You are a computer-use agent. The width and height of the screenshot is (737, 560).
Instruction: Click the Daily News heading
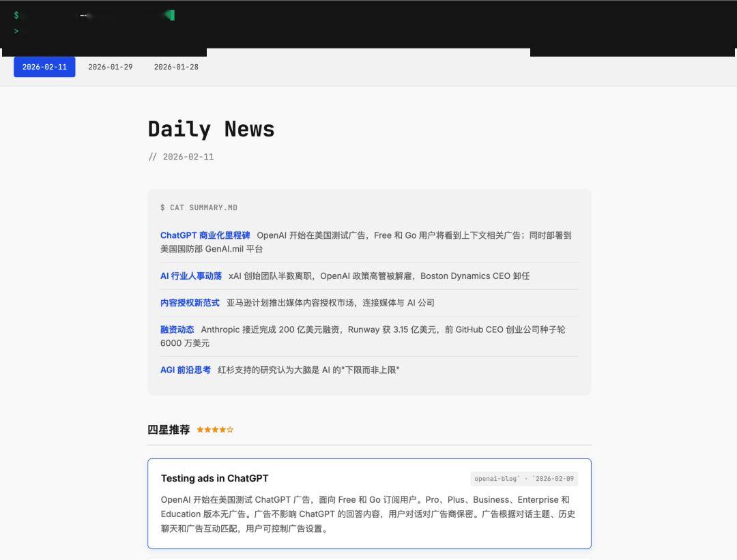[211, 129]
